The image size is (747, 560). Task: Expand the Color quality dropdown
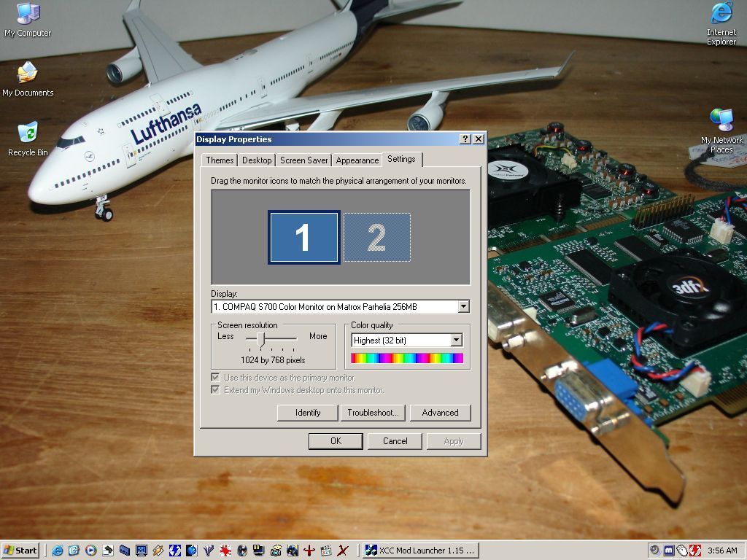coord(457,340)
